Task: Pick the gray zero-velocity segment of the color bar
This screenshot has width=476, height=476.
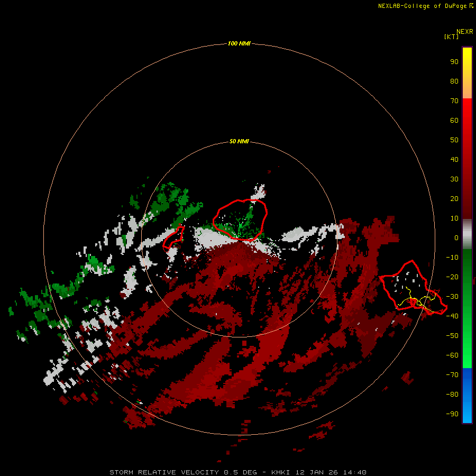Action: point(467,234)
